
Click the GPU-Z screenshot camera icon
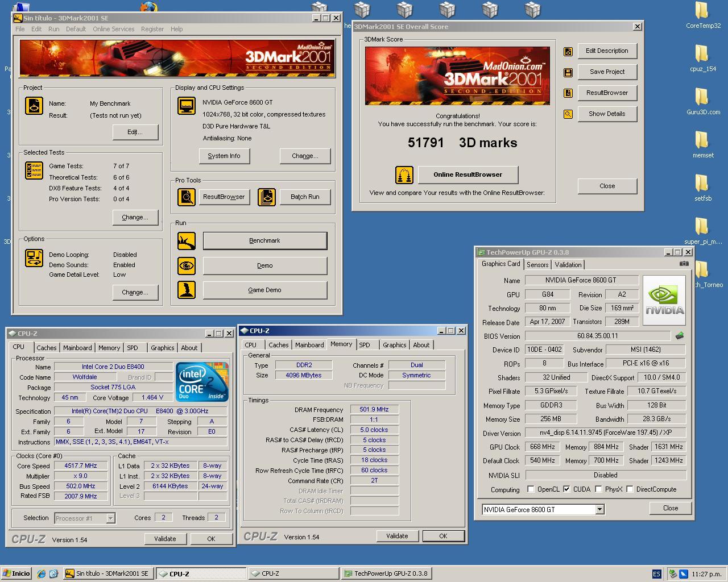(684, 264)
